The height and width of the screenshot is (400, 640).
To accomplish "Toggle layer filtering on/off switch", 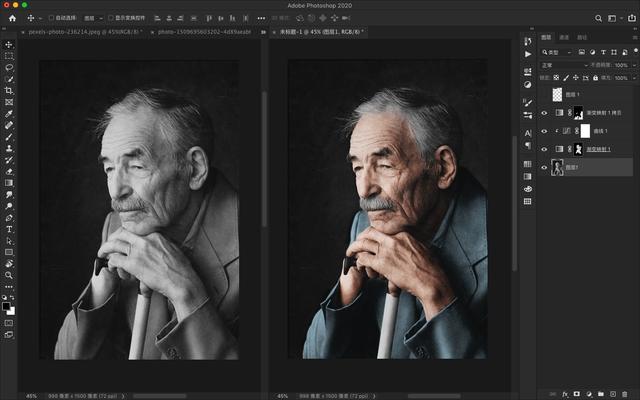I will [x=636, y=51].
